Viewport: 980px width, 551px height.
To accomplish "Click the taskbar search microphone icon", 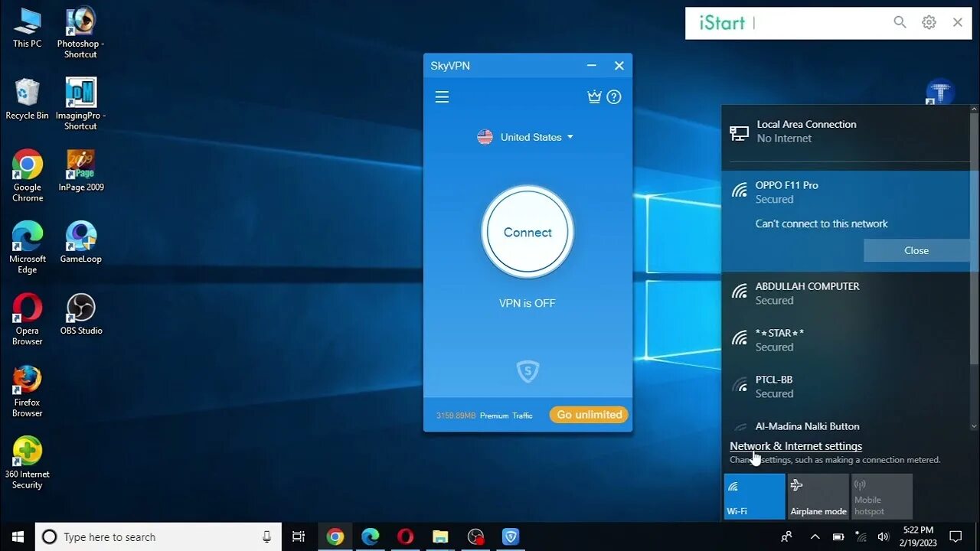I will [x=266, y=536].
